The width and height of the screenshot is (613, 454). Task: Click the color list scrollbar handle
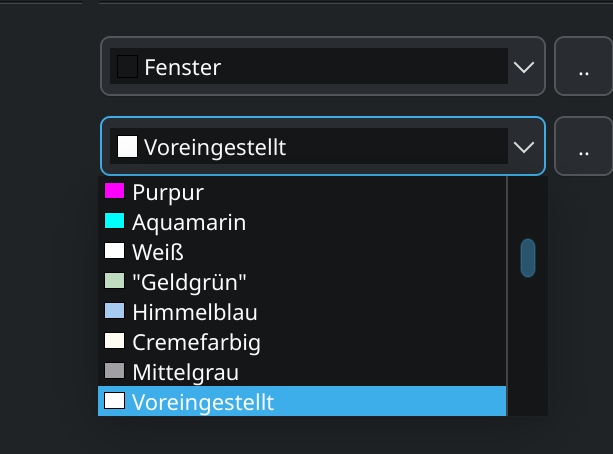point(528,257)
